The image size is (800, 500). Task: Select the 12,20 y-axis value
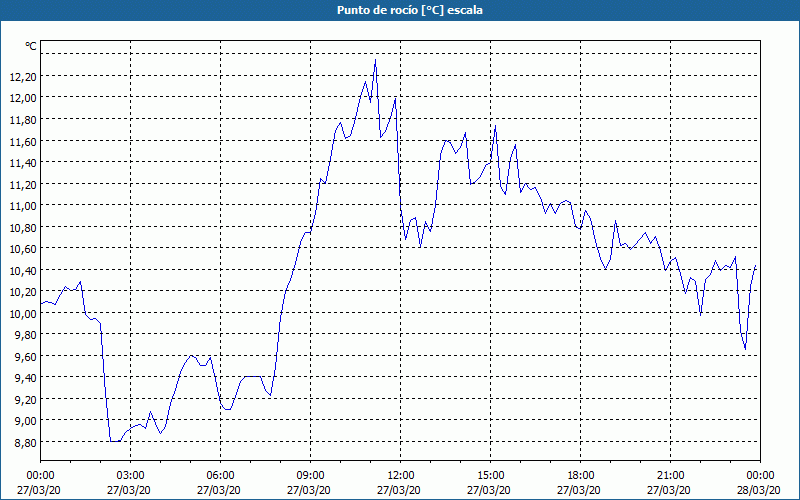pyautogui.click(x=23, y=77)
